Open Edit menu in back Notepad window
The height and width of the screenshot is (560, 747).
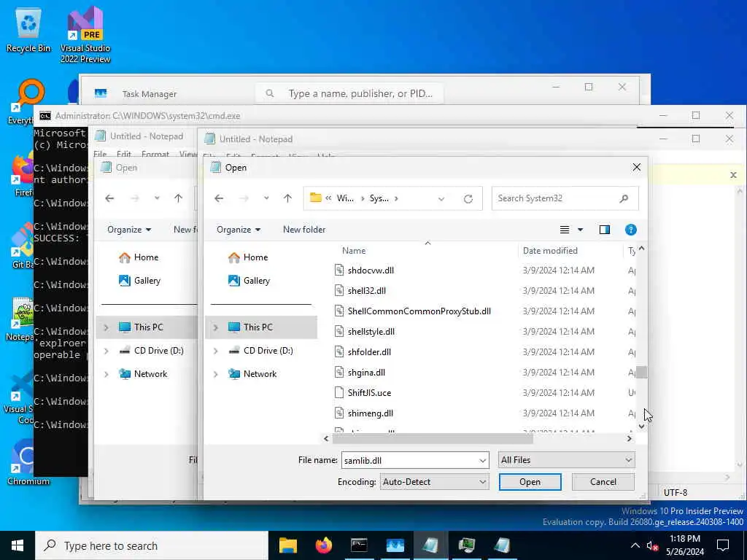click(124, 154)
